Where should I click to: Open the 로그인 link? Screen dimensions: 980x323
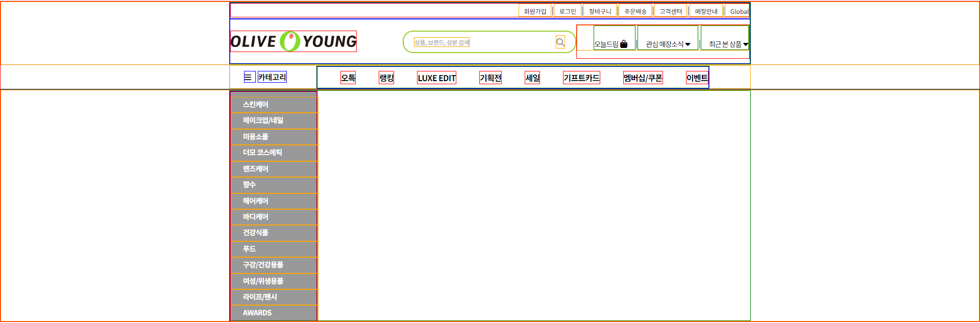(567, 11)
